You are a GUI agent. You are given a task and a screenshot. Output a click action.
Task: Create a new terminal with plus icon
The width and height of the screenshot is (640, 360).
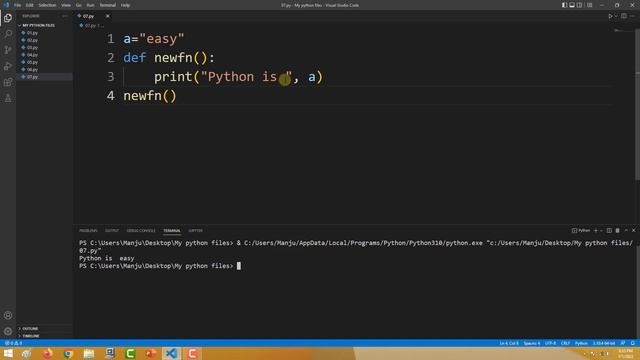[x=596, y=231]
